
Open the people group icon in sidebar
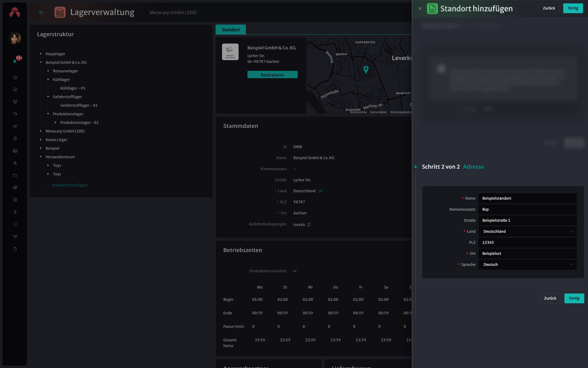click(15, 102)
